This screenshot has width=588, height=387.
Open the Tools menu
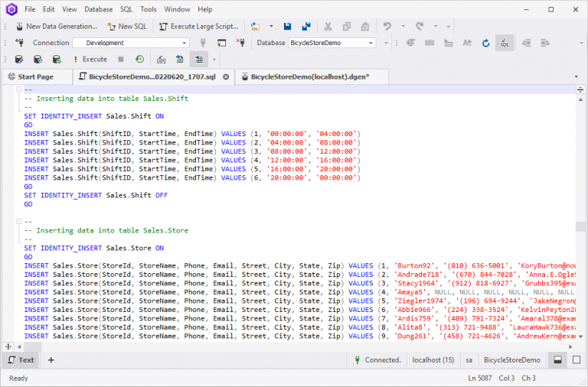pos(149,9)
